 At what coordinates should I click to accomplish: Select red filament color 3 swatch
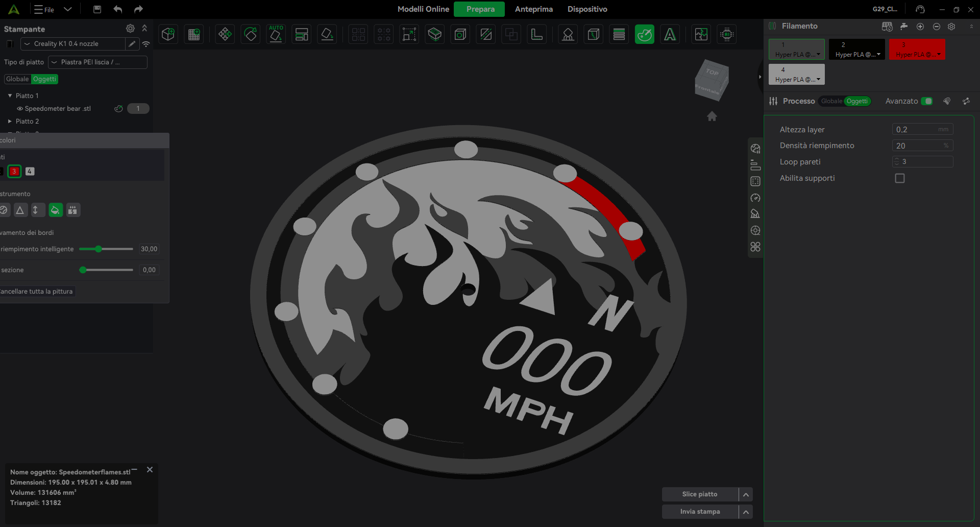point(14,172)
